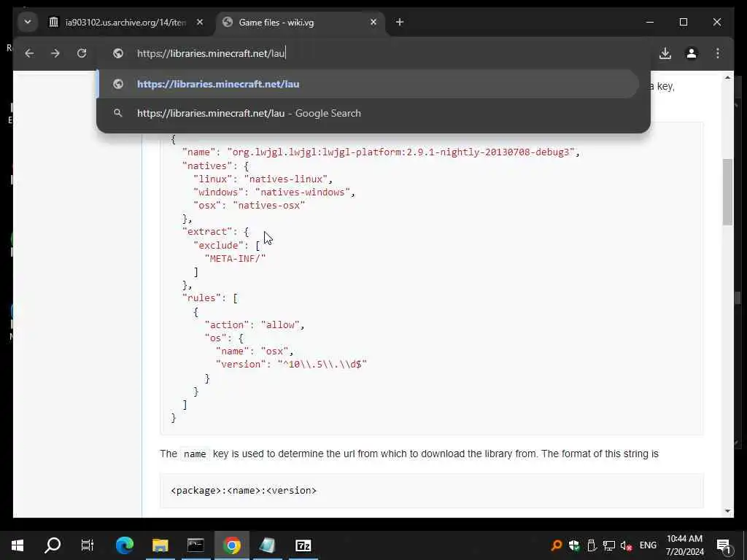Click the globe icon in address bar

(118, 53)
